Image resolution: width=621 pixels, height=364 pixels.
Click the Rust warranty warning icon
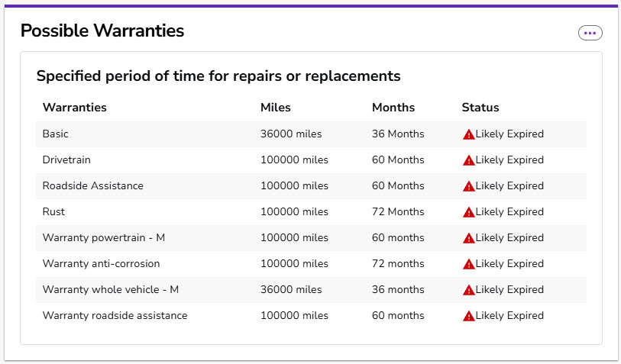[x=468, y=212]
